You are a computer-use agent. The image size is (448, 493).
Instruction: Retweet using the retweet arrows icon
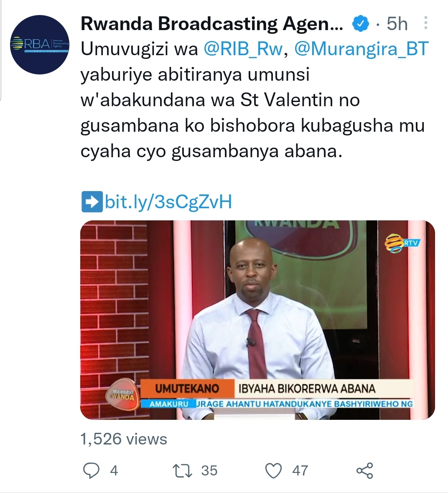pos(182,471)
